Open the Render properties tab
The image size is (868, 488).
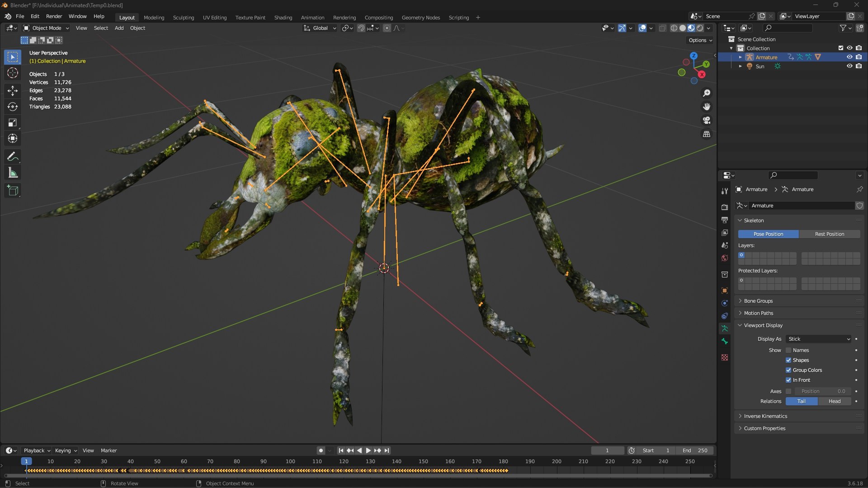click(725, 207)
